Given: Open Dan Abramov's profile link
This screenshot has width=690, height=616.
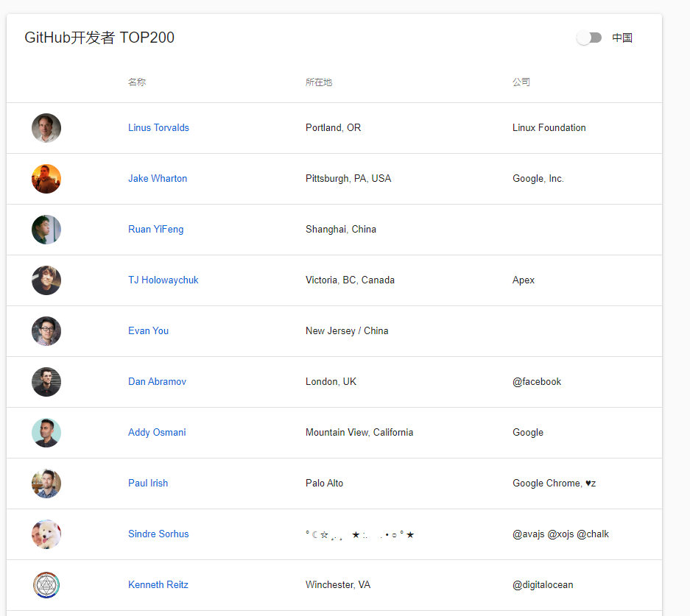Looking at the screenshot, I should [x=157, y=381].
